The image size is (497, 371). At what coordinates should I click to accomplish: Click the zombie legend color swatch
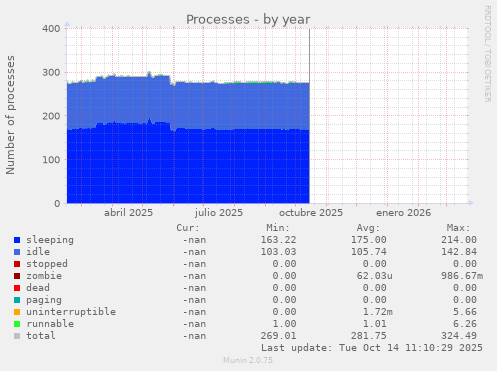(17, 276)
